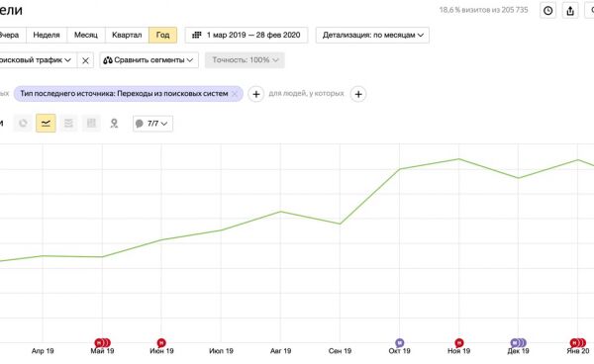This screenshot has height=364, width=594.
Task: Click the red annotation markers at Янв 20
Action: (x=578, y=343)
